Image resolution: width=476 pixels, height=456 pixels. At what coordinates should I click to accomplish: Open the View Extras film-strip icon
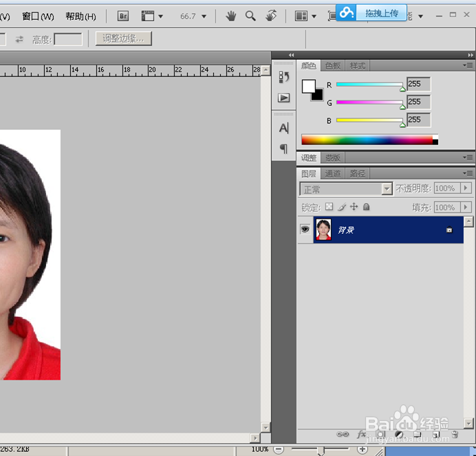[148, 16]
